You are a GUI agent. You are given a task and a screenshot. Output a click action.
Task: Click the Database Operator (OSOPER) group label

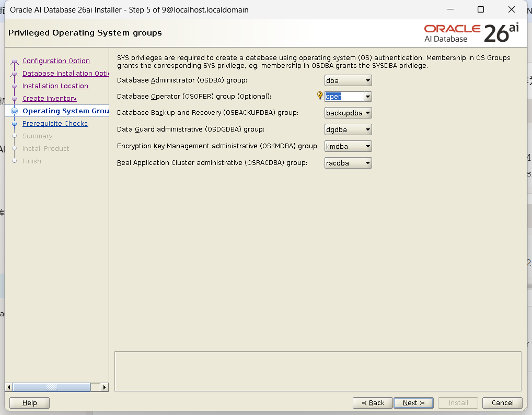[194, 96]
